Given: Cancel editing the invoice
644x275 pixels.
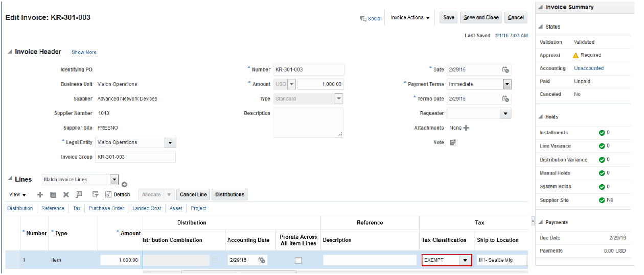Looking at the screenshot, I should [x=516, y=17].
